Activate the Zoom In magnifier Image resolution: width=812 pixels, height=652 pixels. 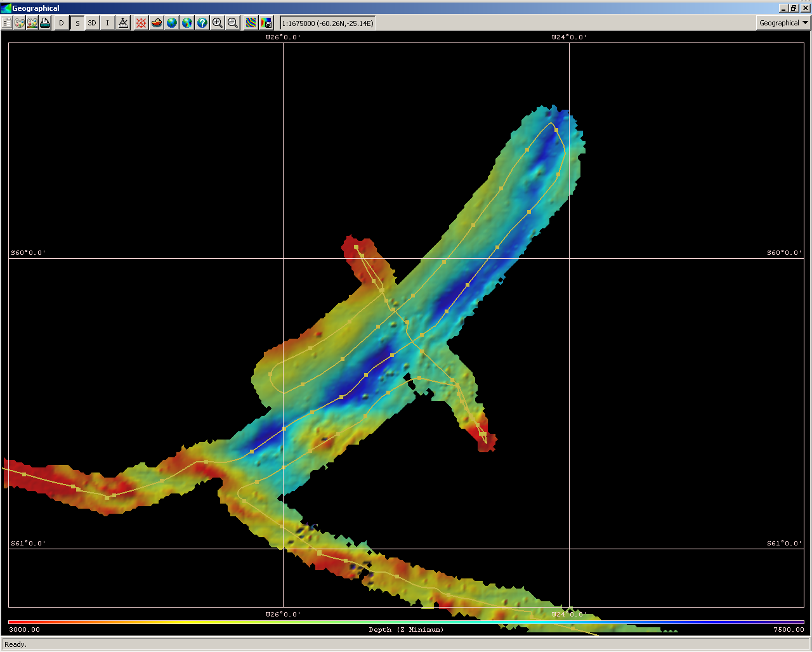[217, 23]
